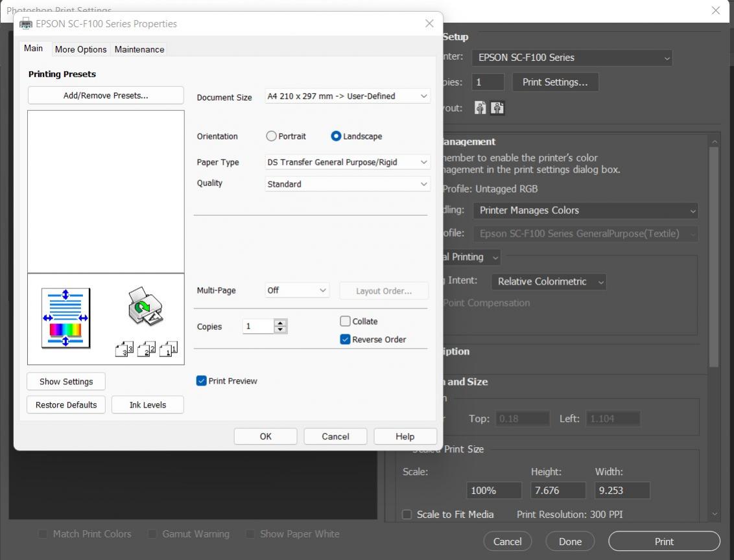734x560 pixels.
Task: Click the Printing Presets heading
Action: (x=62, y=74)
